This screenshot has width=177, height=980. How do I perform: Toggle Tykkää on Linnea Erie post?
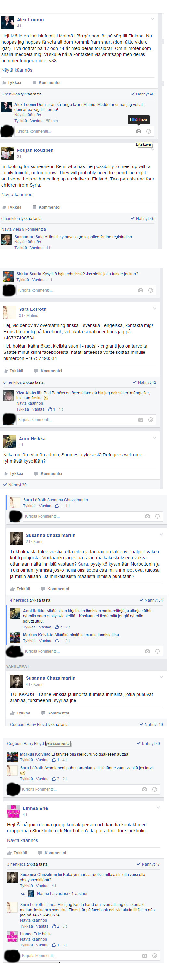coord(18,853)
